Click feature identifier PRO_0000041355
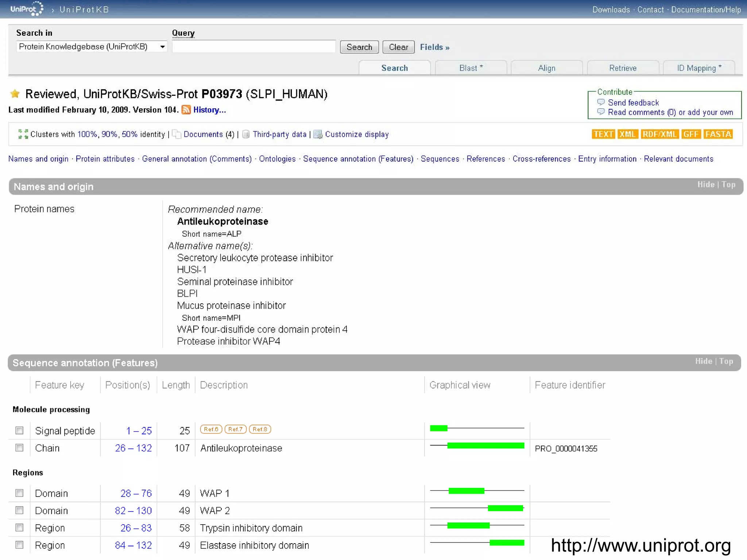 (566, 448)
